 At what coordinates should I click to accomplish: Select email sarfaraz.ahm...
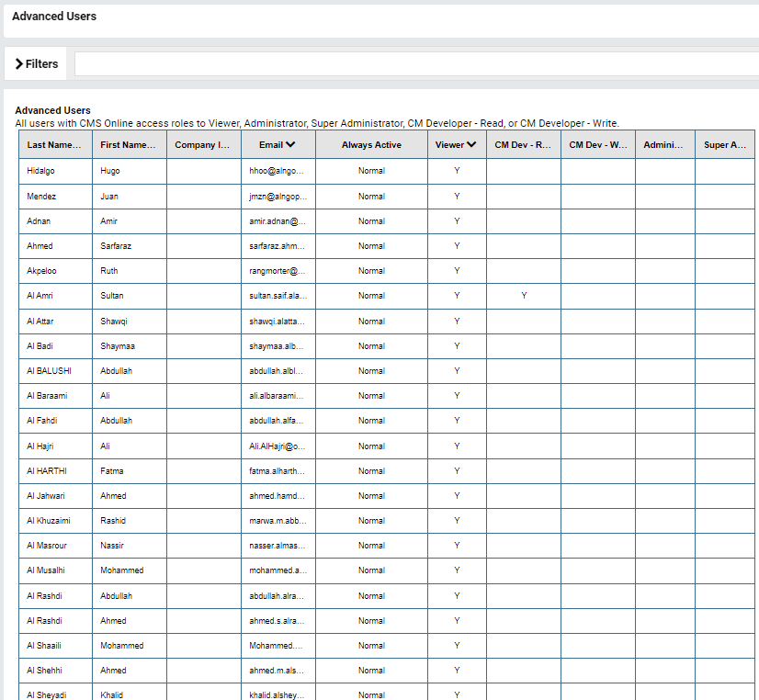(277, 246)
